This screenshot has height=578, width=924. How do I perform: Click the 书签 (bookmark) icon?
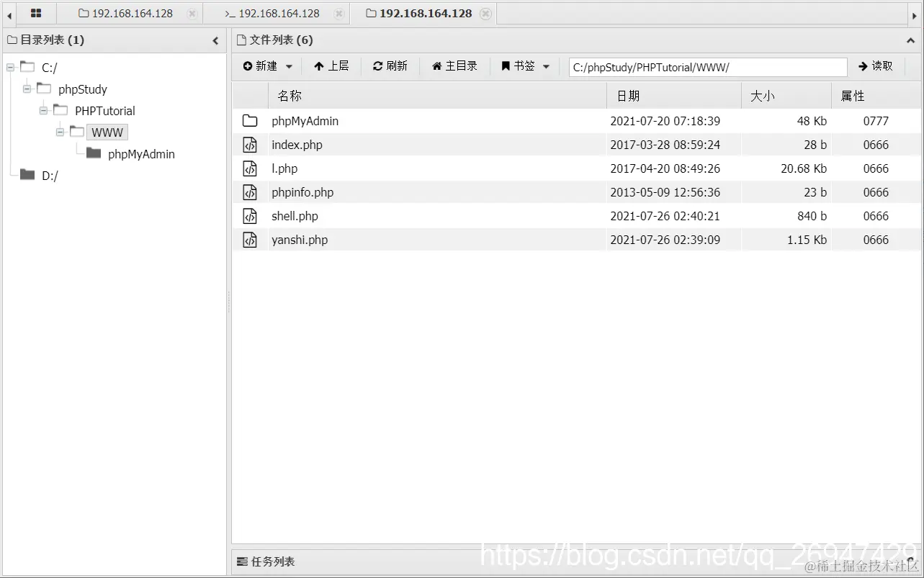[x=507, y=66]
